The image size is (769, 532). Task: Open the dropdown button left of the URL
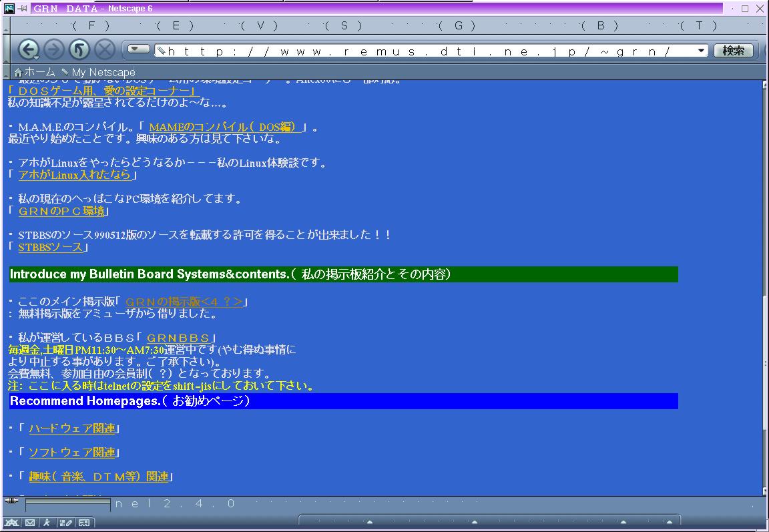pyautogui.click(x=139, y=49)
